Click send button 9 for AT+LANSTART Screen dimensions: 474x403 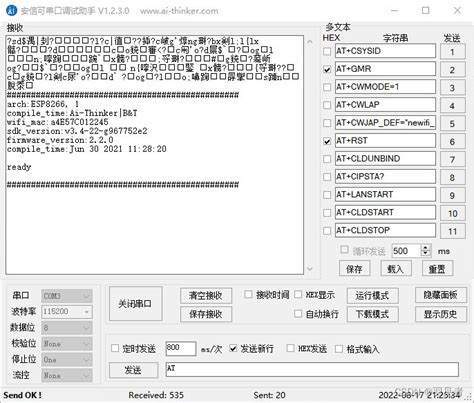tap(452, 196)
